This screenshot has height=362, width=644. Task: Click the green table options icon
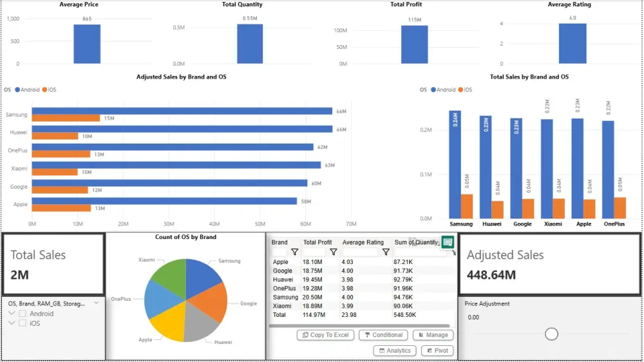448,242
